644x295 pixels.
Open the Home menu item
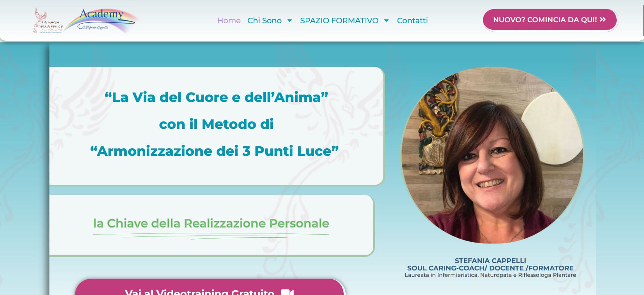[229, 21]
